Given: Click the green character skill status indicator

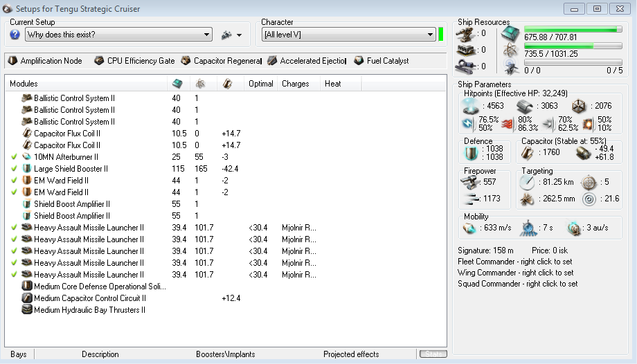Looking at the screenshot, I should click(441, 34).
